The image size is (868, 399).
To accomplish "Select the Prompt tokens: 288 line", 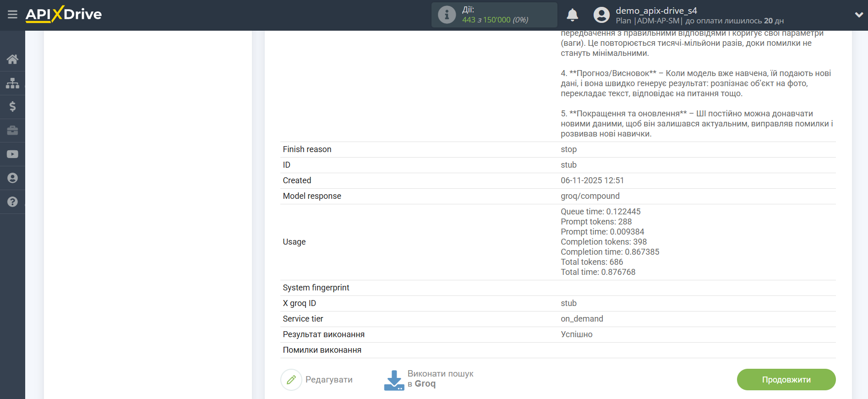I will [596, 222].
